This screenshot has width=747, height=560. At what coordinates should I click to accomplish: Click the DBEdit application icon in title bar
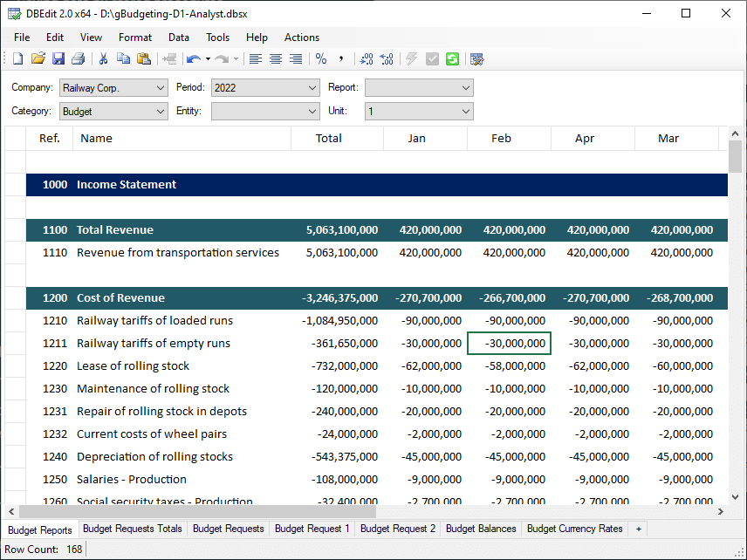[14, 14]
